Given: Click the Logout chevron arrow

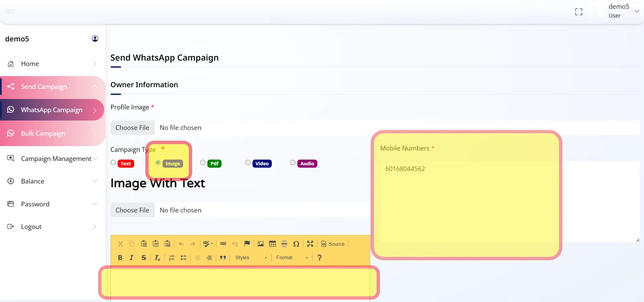Looking at the screenshot, I should (x=95, y=227).
